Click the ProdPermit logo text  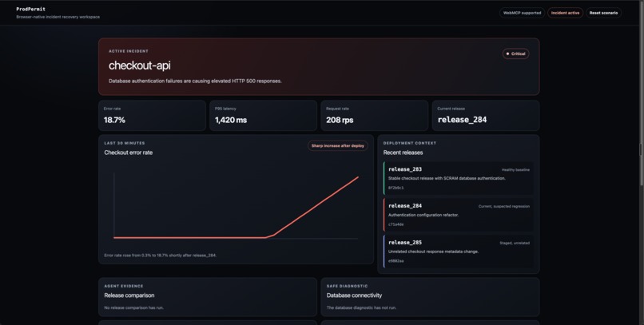31,9
